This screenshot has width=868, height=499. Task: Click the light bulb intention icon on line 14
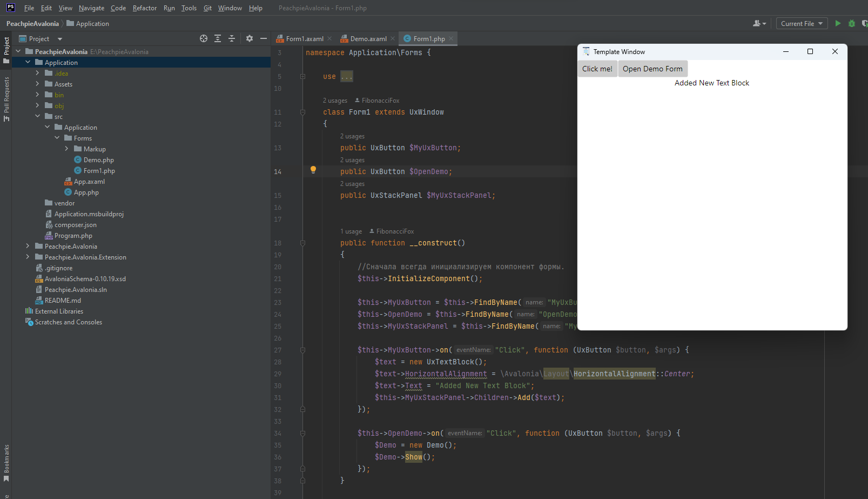pos(313,170)
